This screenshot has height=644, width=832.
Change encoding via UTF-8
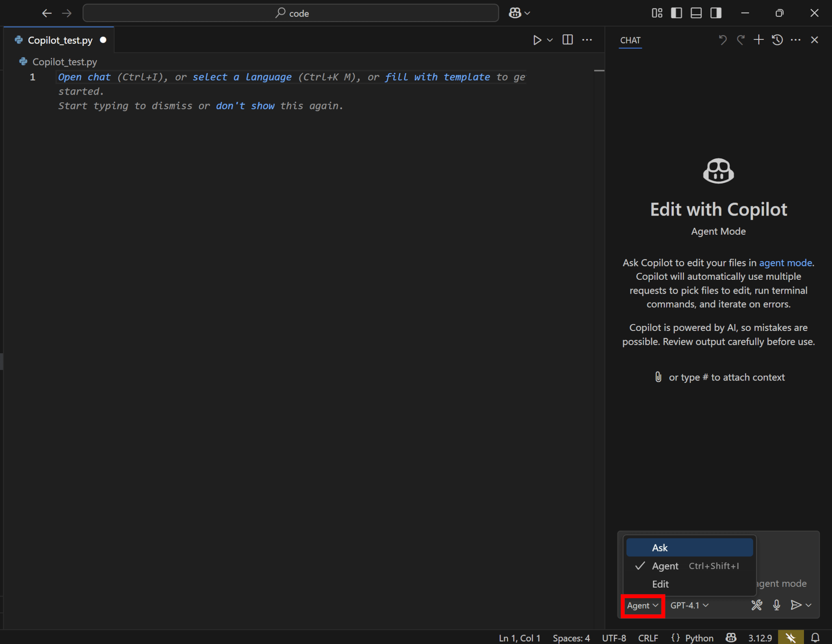coord(613,638)
